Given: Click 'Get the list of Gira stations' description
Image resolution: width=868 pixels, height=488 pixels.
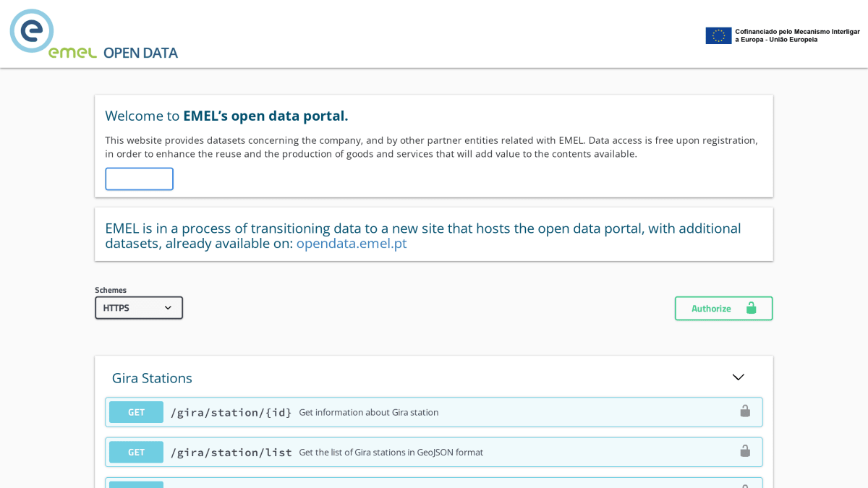Looking at the screenshot, I should [x=391, y=452].
